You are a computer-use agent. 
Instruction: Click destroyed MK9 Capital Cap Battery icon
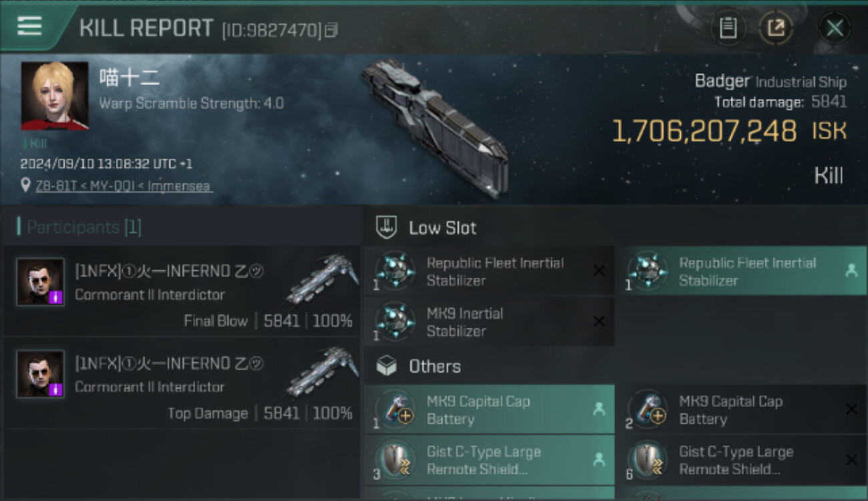648,409
